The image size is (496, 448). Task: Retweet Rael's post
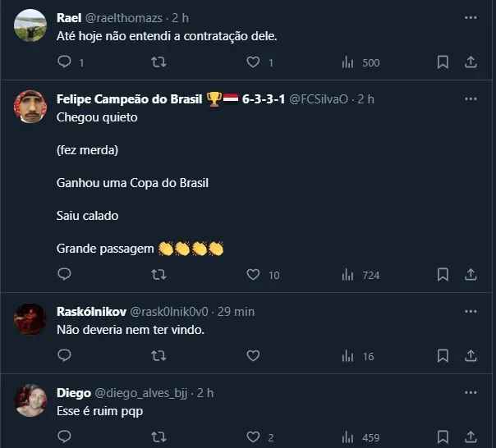click(160, 62)
